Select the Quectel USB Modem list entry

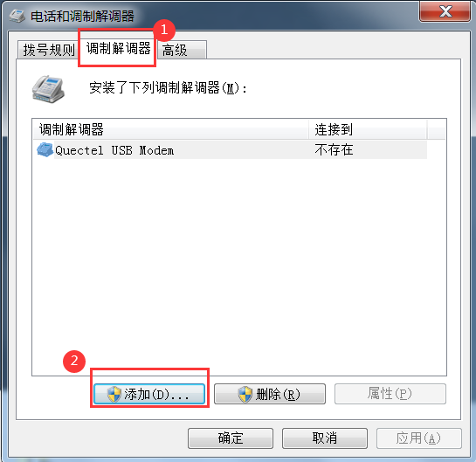pos(230,150)
